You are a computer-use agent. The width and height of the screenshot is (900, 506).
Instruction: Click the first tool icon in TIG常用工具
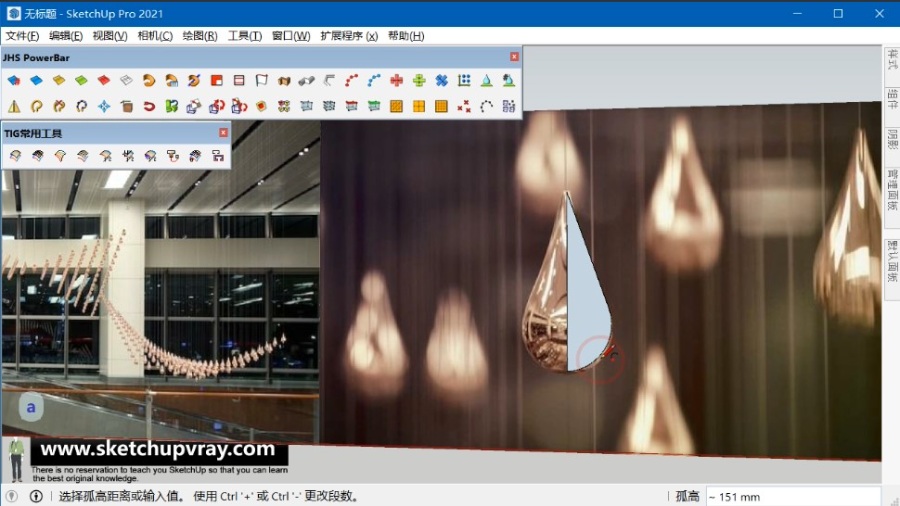pyautogui.click(x=15, y=155)
